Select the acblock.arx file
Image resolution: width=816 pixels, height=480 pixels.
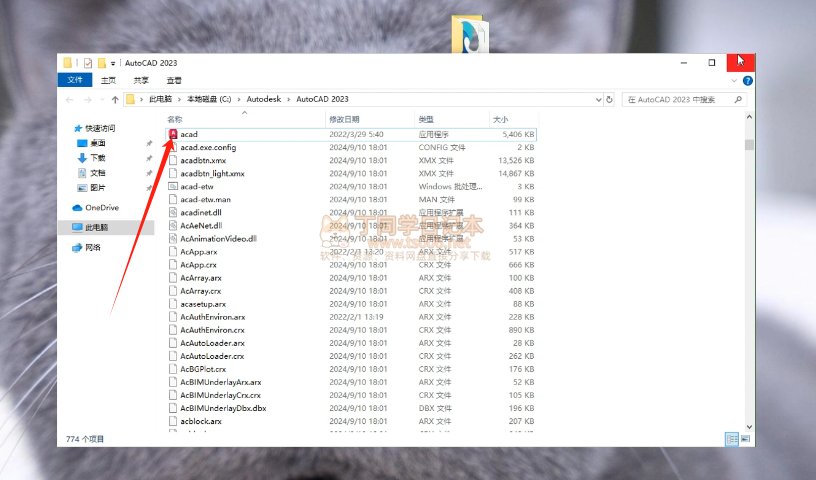(201, 421)
